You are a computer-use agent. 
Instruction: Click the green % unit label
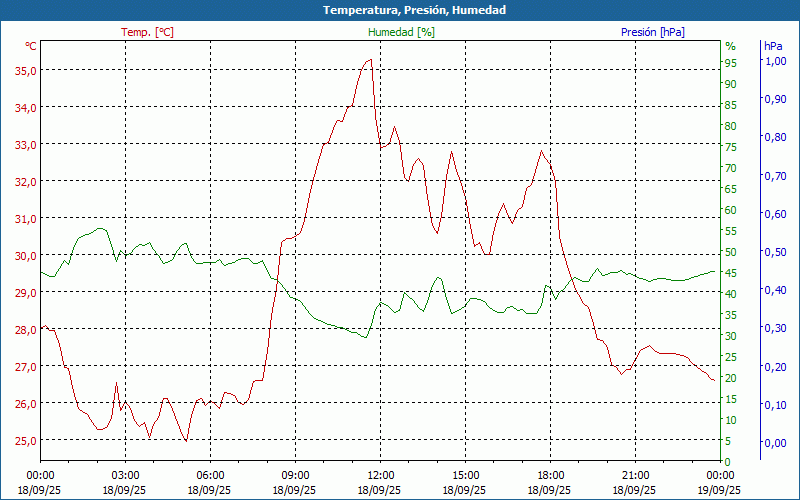click(730, 46)
